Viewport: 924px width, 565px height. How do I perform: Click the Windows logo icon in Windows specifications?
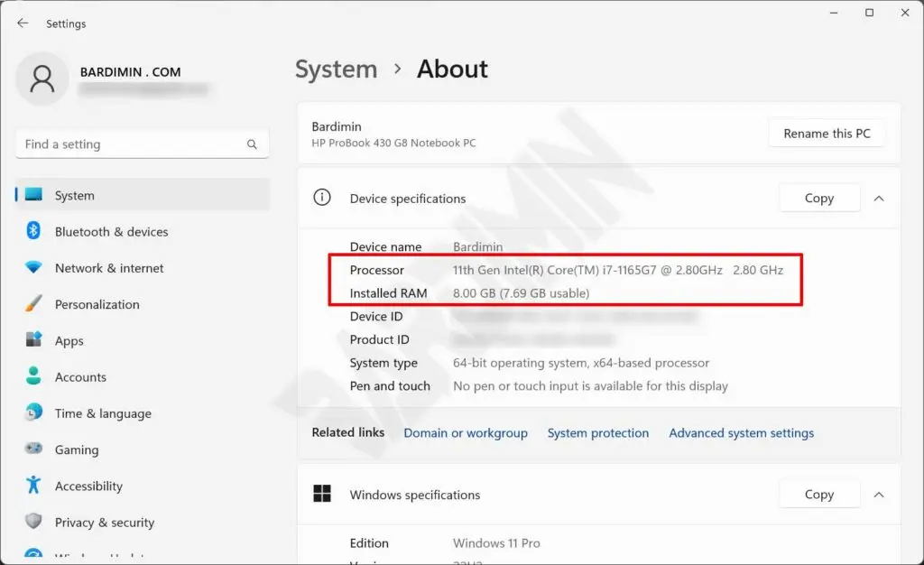point(322,494)
